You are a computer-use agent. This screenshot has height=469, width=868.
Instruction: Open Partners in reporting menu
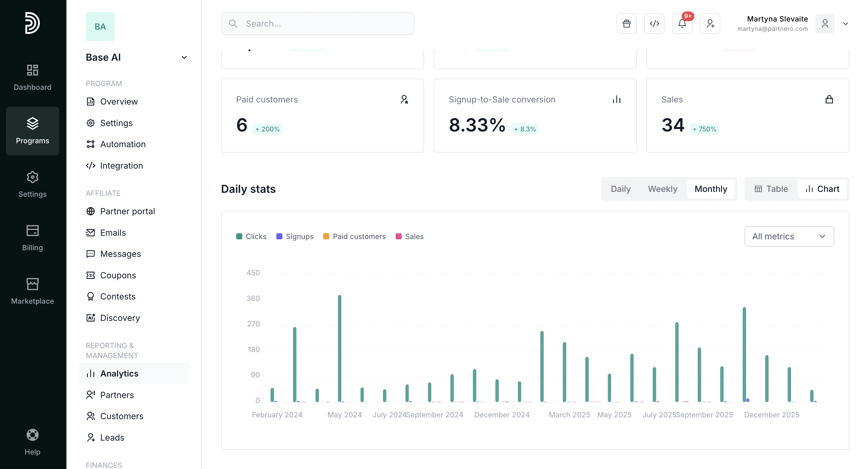tap(117, 395)
